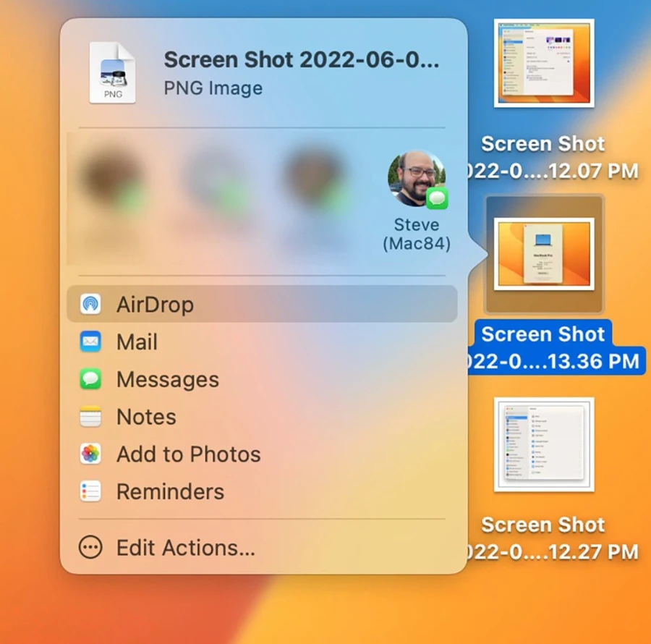Click the colorful Photos flower icon
This screenshot has width=651, height=644.
coord(90,454)
